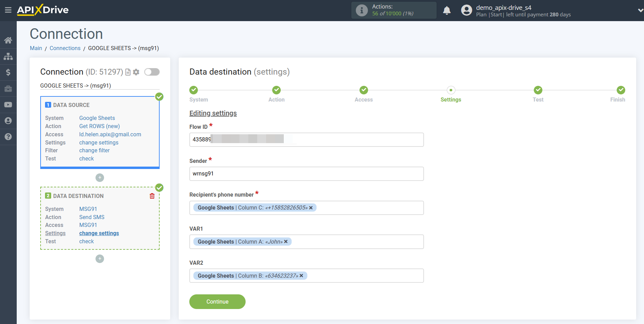Open the Get ROWS (new) action link

tap(99, 126)
